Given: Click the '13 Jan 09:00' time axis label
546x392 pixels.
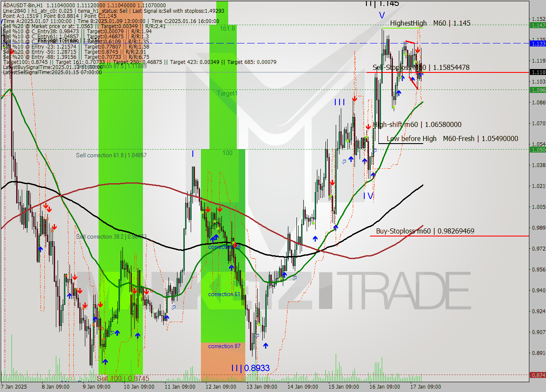Looking at the screenshot, I should [x=263, y=387].
